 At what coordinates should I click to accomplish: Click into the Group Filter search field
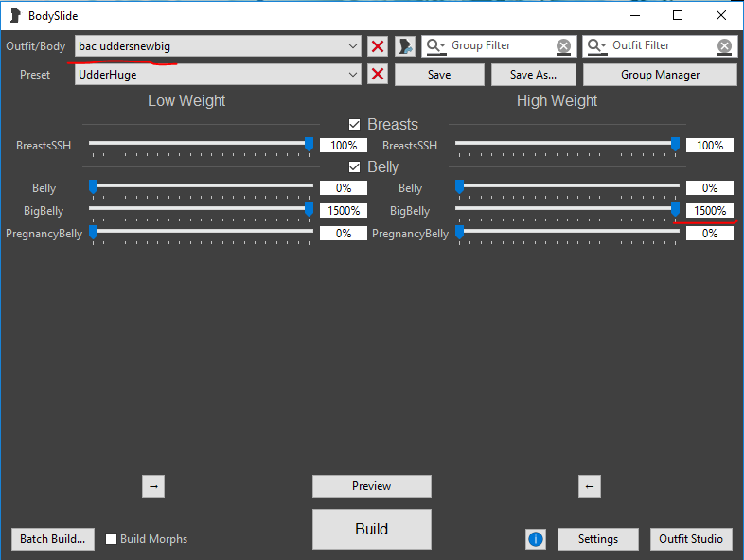click(501, 46)
